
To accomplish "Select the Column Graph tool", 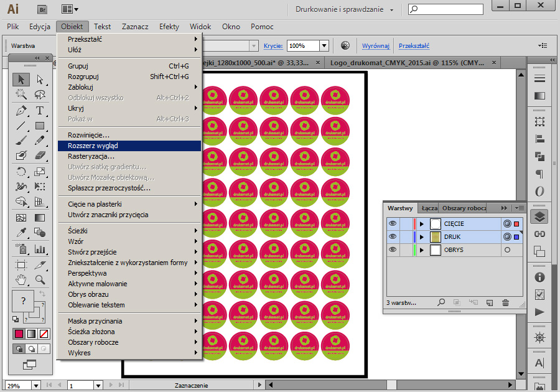I will pyautogui.click(x=40, y=249).
